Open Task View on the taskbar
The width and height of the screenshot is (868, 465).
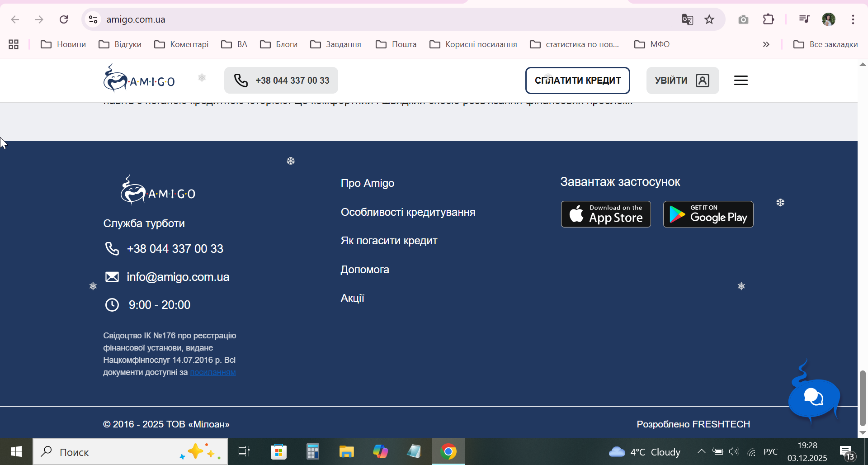tap(244, 451)
